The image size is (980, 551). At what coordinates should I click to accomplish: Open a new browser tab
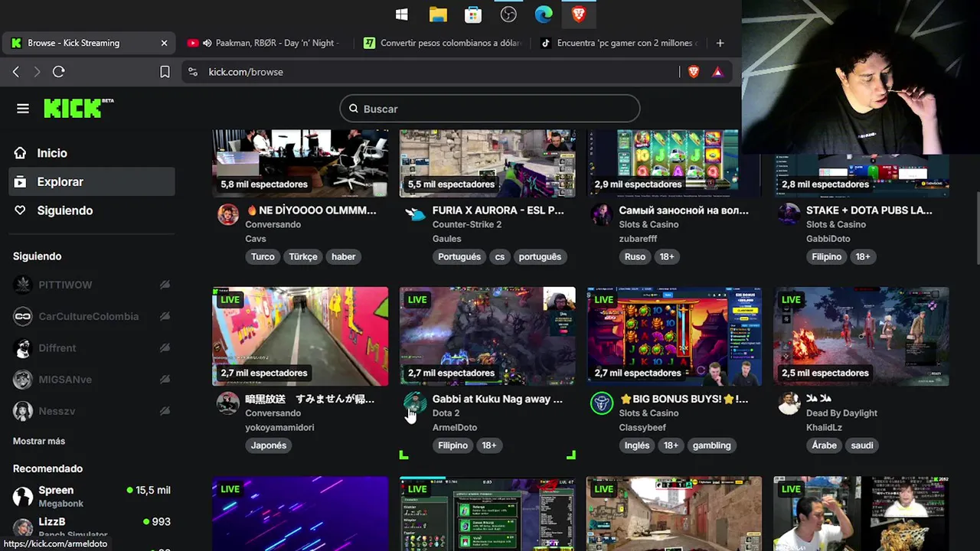pyautogui.click(x=720, y=43)
